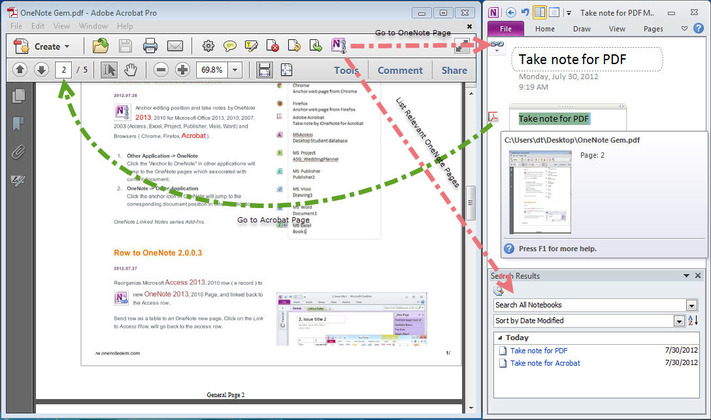The height and width of the screenshot is (420, 711).
Task: Activate the text selection cursor tool
Action: 109,70
